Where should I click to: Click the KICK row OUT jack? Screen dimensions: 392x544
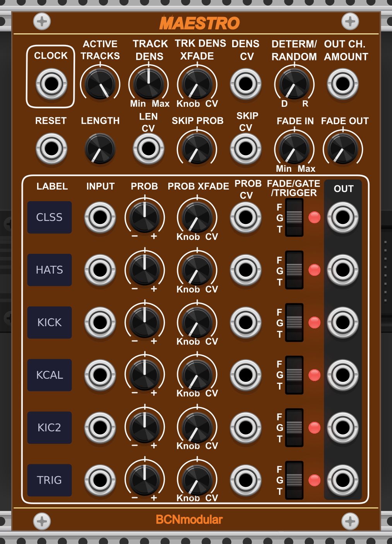pos(343,323)
